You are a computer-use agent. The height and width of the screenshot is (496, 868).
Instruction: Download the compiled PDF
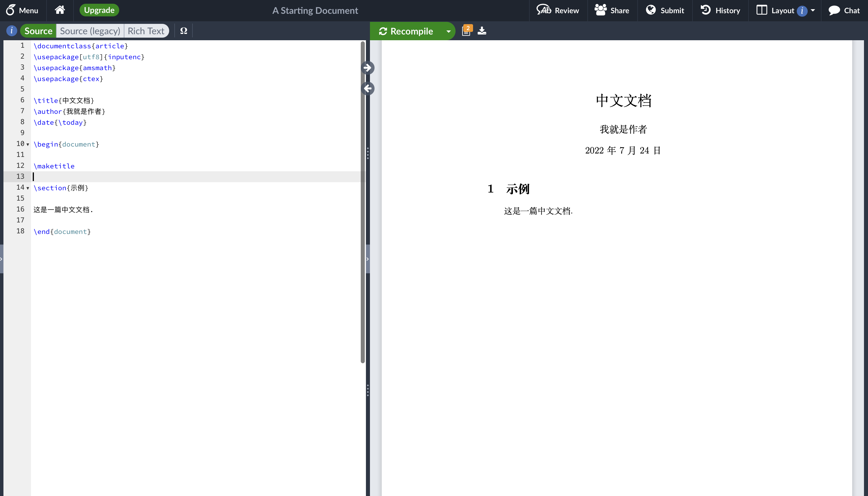[482, 31]
